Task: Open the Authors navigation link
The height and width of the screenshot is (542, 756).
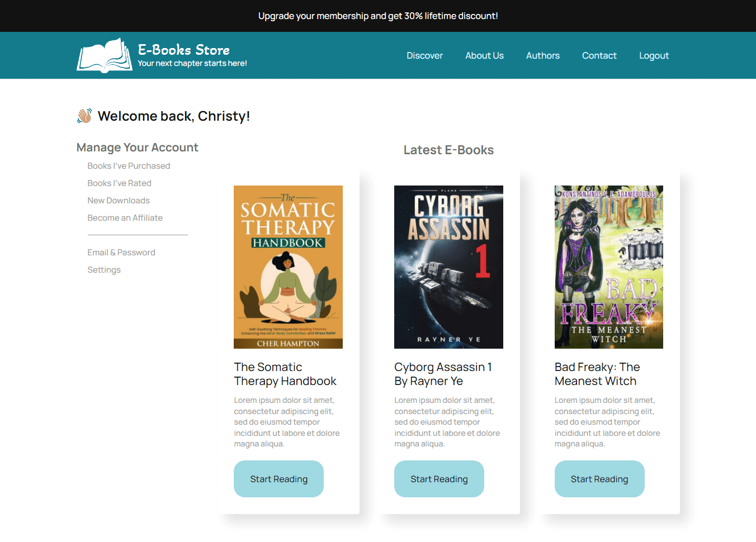Action: (x=542, y=55)
